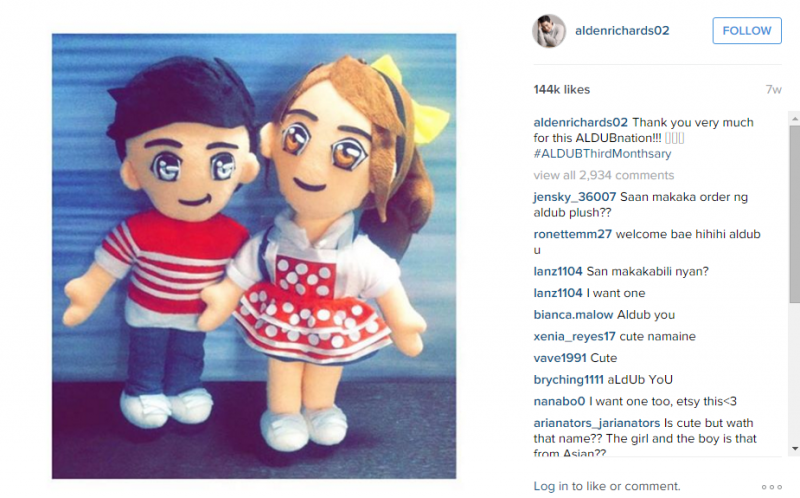Click the scrollbar down arrow in comments
Image resolution: width=800 pixels, height=498 pixels.
(x=794, y=449)
